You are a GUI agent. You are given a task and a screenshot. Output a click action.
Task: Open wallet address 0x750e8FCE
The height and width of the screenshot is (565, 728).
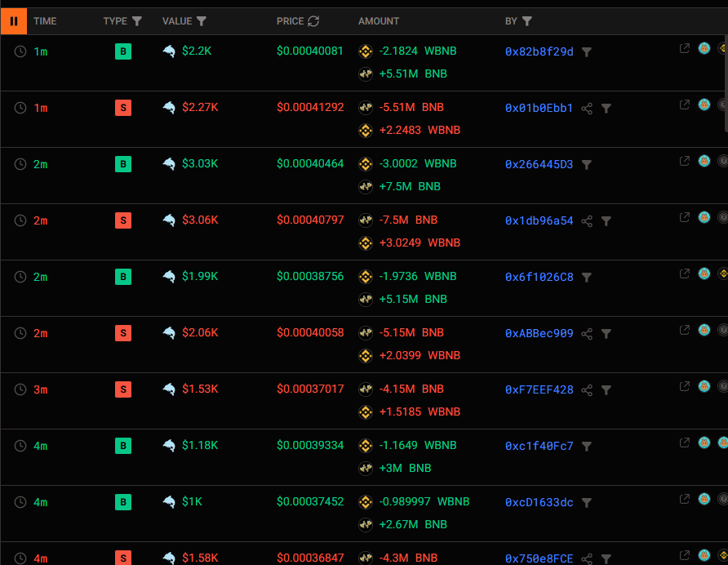tap(539, 558)
